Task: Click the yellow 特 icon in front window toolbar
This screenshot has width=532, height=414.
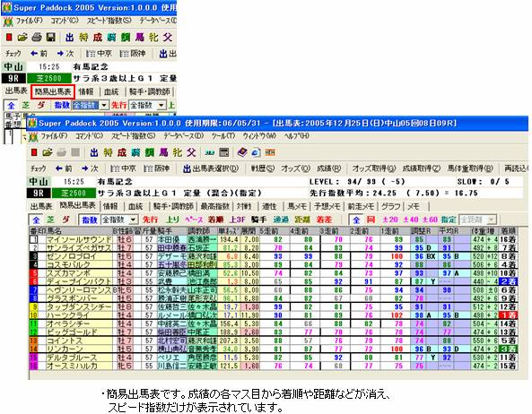Action: pos(108,153)
